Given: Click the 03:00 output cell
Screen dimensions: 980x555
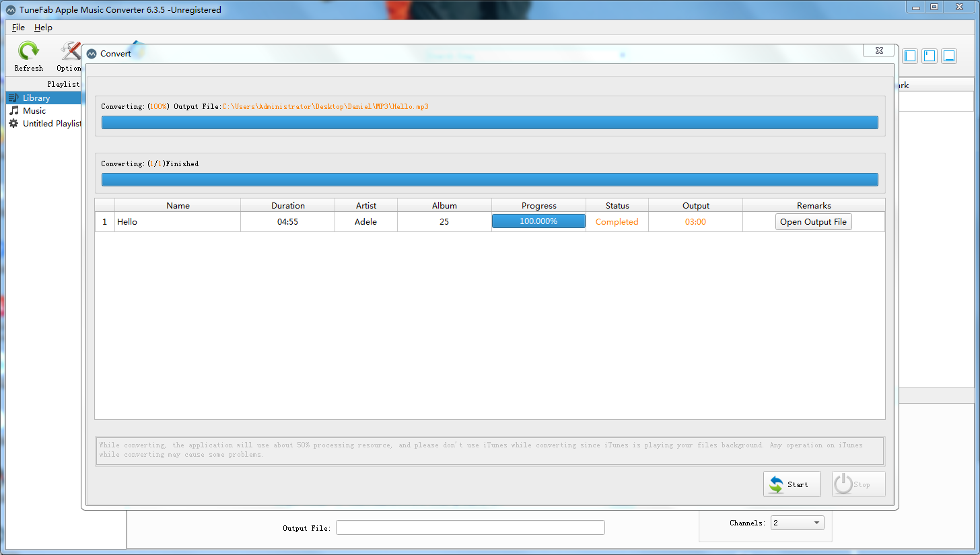Looking at the screenshot, I should pyautogui.click(x=696, y=222).
